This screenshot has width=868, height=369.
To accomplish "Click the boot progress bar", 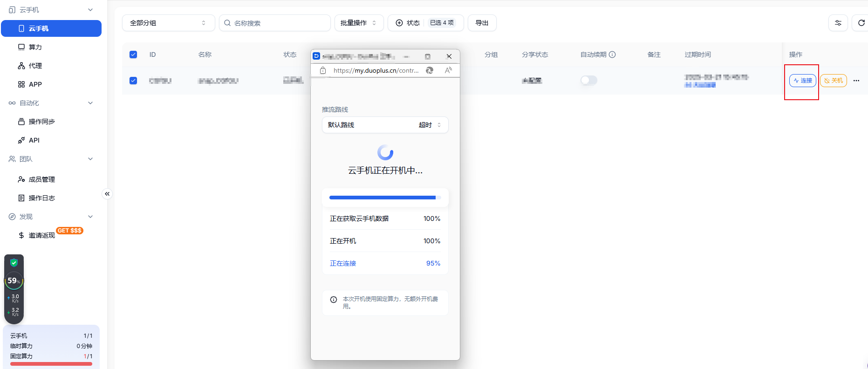I will click(x=385, y=198).
